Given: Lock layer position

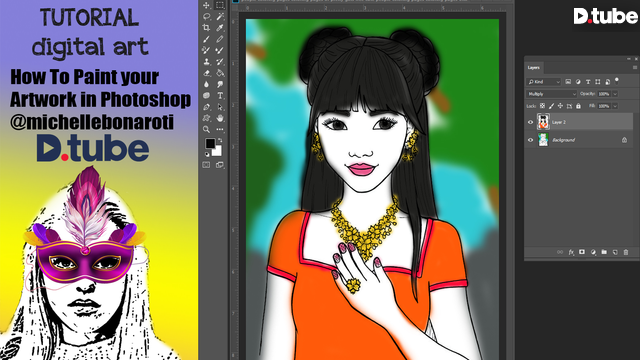Looking at the screenshot, I should click(560, 106).
